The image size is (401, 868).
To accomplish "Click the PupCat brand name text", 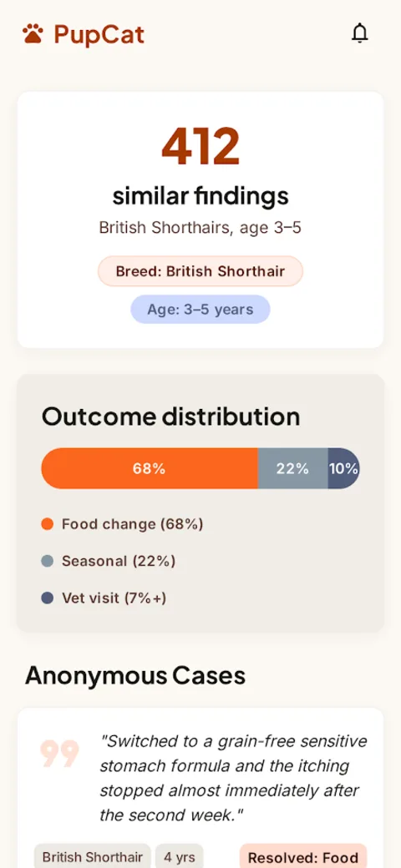I will pos(99,34).
